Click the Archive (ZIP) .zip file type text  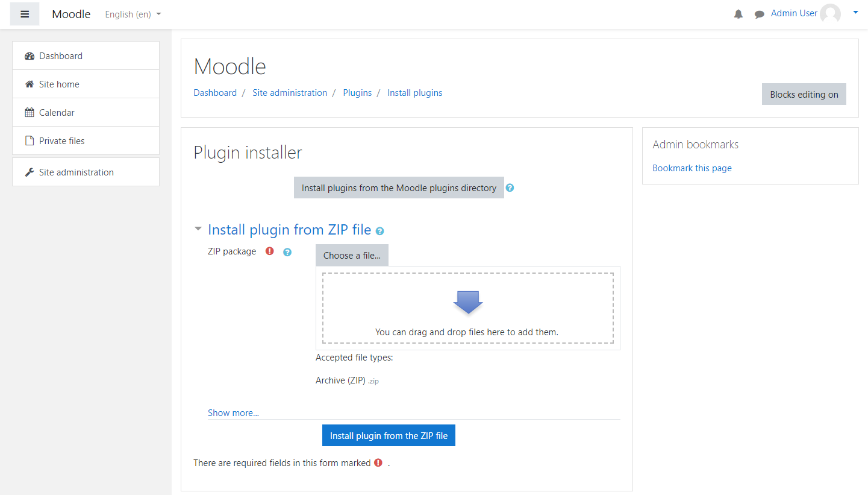[x=348, y=380]
